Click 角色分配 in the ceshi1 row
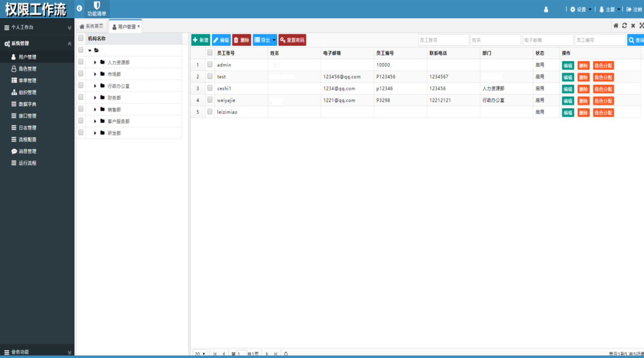This screenshot has width=644, height=358. (603, 89)
